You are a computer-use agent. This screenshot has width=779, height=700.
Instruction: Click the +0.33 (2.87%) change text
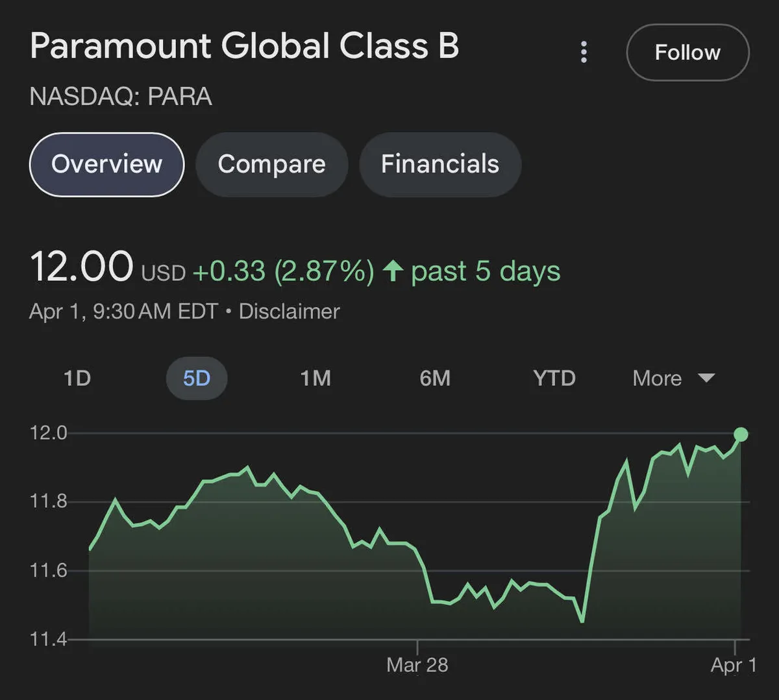click(x=283, y=271)
